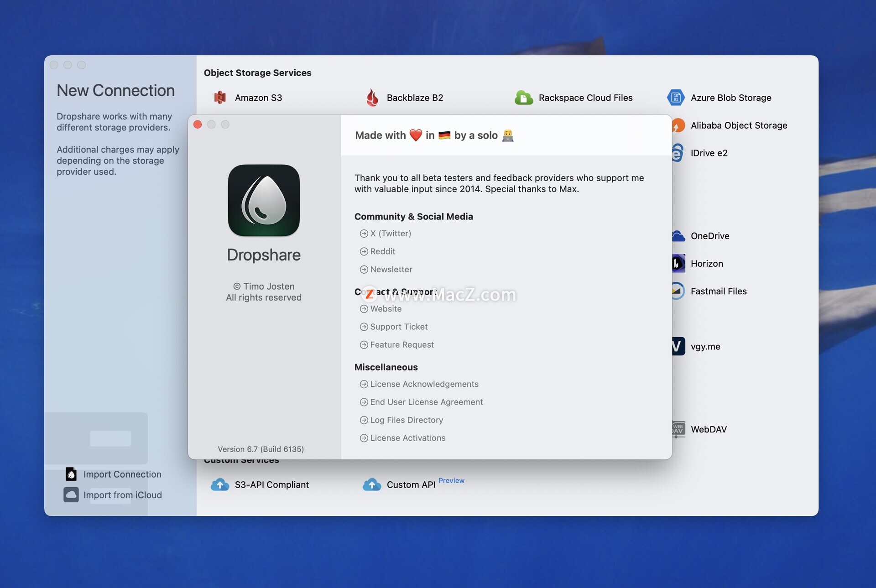Close the About Dropshare dialog
Screen dimensions: 876x588
[198, 125]
